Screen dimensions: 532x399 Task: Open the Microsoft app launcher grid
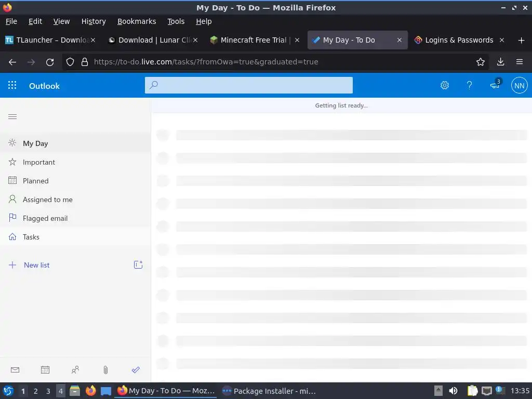pos(12,85)
